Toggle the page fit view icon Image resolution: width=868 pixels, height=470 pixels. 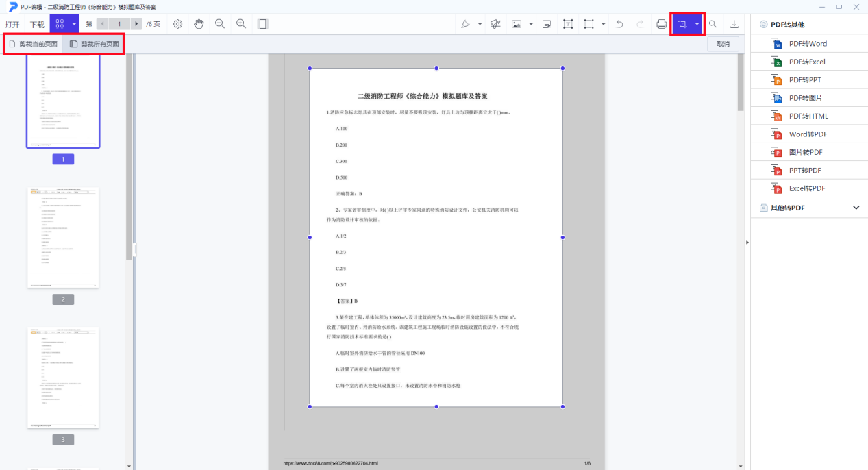point(262,24)
